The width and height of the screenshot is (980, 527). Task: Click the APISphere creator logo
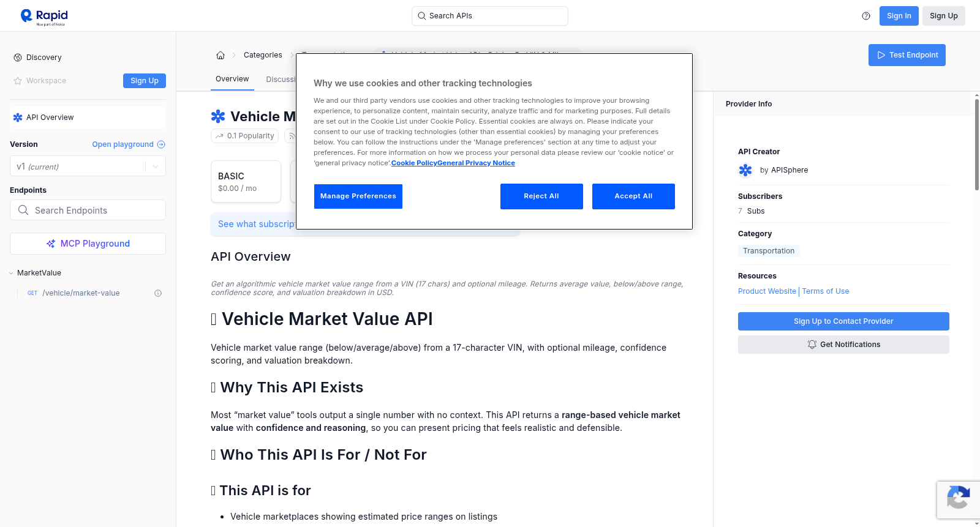745,170
